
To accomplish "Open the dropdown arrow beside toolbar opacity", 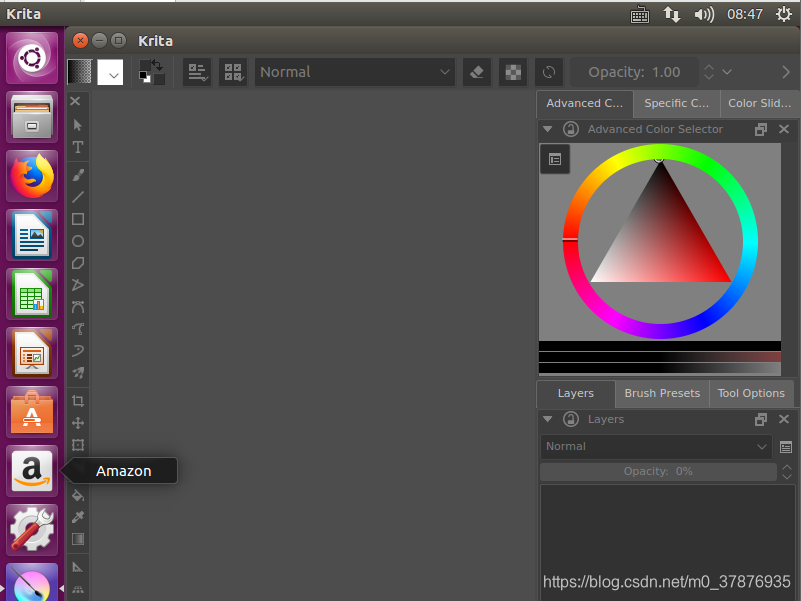I will point(727,72).
